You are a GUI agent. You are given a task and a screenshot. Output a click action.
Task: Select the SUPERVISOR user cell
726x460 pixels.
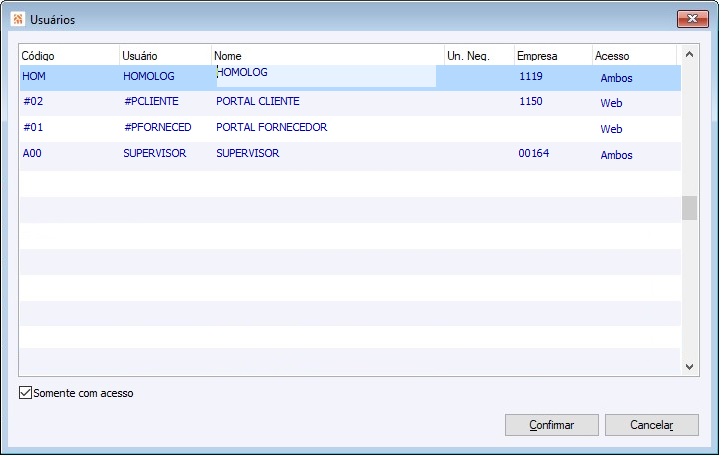(x=155, y=153)
